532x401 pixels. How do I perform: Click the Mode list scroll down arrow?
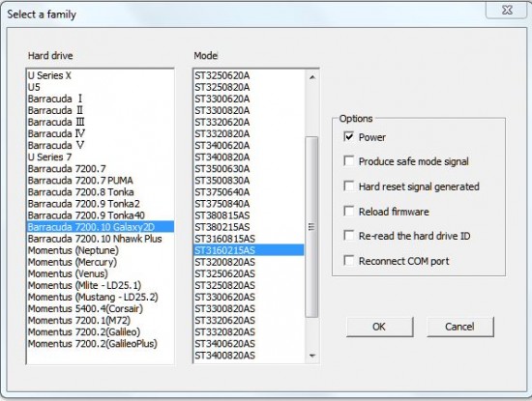pyautogui.click(x=312, y=356)
